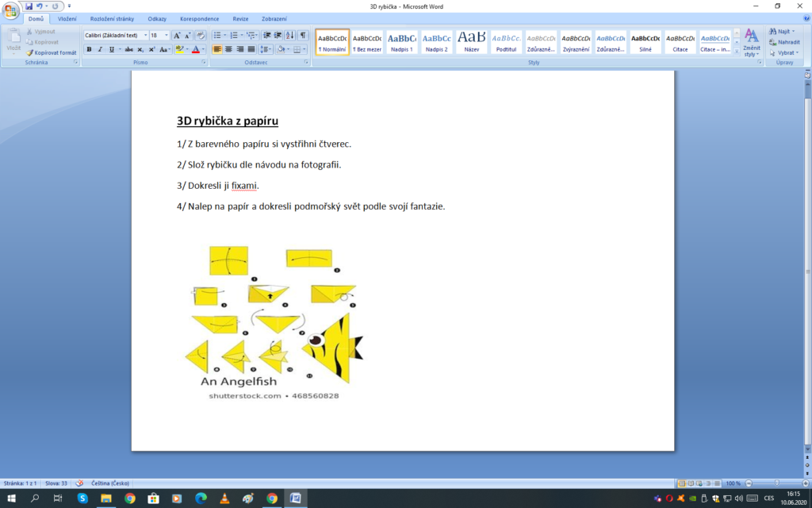Apply subscript formatting
This screenshot has height=508, width=812.
point(140,49)
